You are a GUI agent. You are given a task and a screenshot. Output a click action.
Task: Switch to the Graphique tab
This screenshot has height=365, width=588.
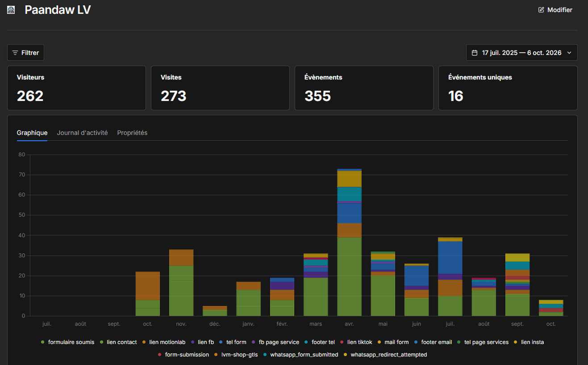[x=32, y=133]
